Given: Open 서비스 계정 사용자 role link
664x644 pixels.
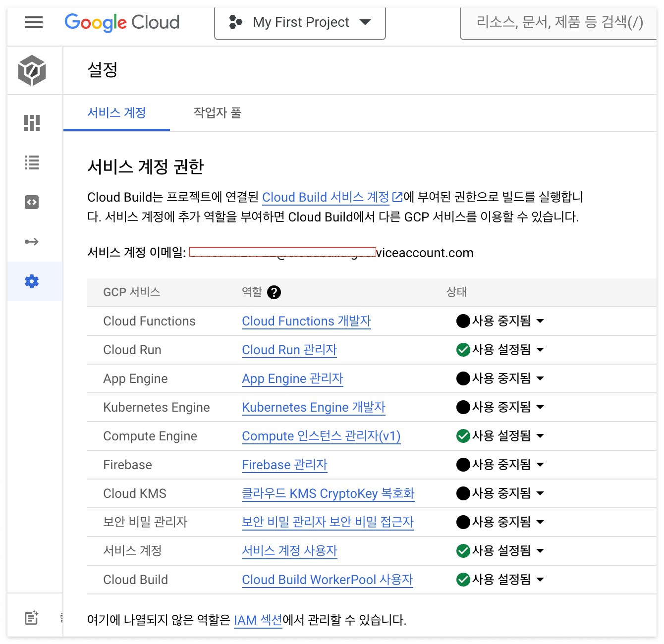Looking at the screenshot, I should (x=289, y=551).
